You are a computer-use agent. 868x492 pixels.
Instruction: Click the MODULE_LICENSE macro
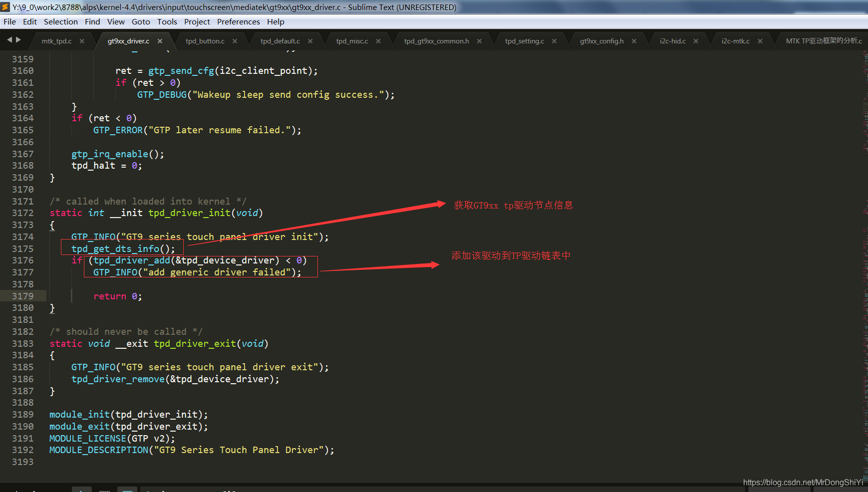click(88, 438)
